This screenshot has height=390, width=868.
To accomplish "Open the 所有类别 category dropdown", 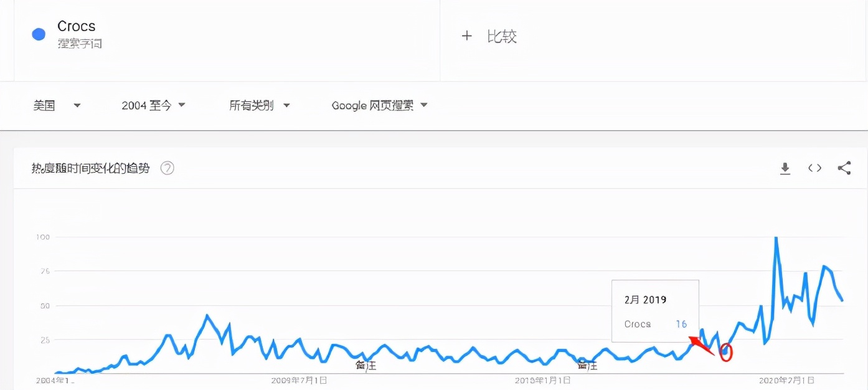I will 260,105.
